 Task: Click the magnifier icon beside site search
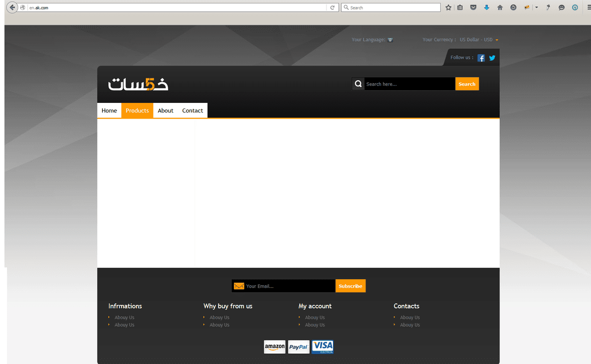[358, 84]
